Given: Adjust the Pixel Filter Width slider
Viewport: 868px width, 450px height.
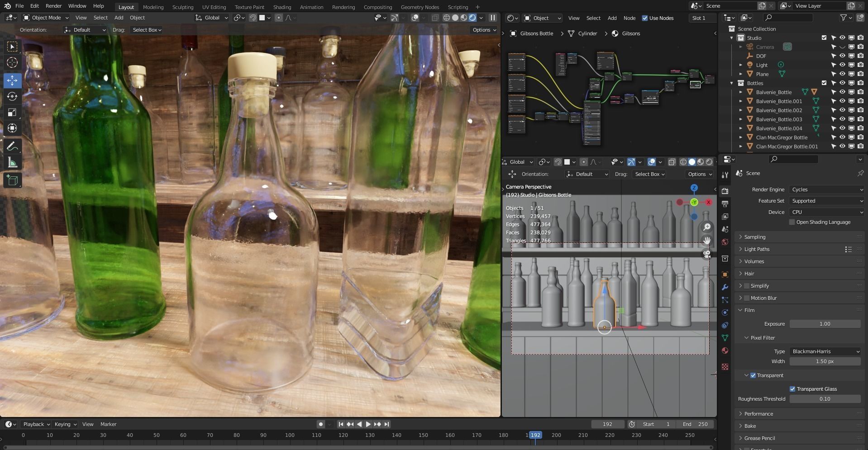Looking at the screenshot, I should (825, 361).
